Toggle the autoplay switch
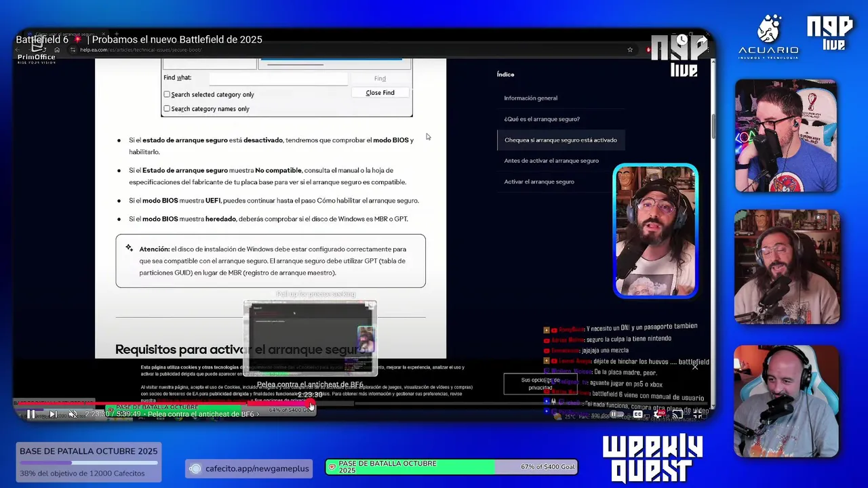This screenshot has width=868, height=488. pos(616,414)
